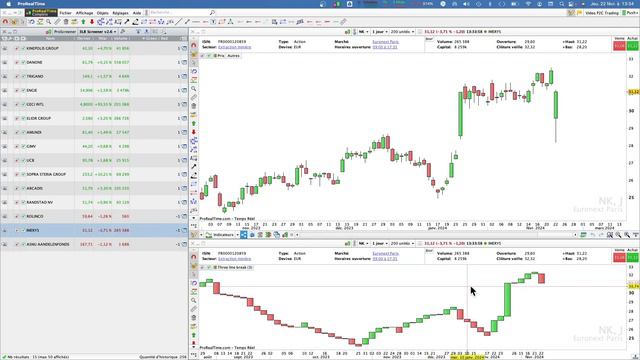Open the Objets menu
This screenshot has height=360, width=640.
click(x=102, y=13)
